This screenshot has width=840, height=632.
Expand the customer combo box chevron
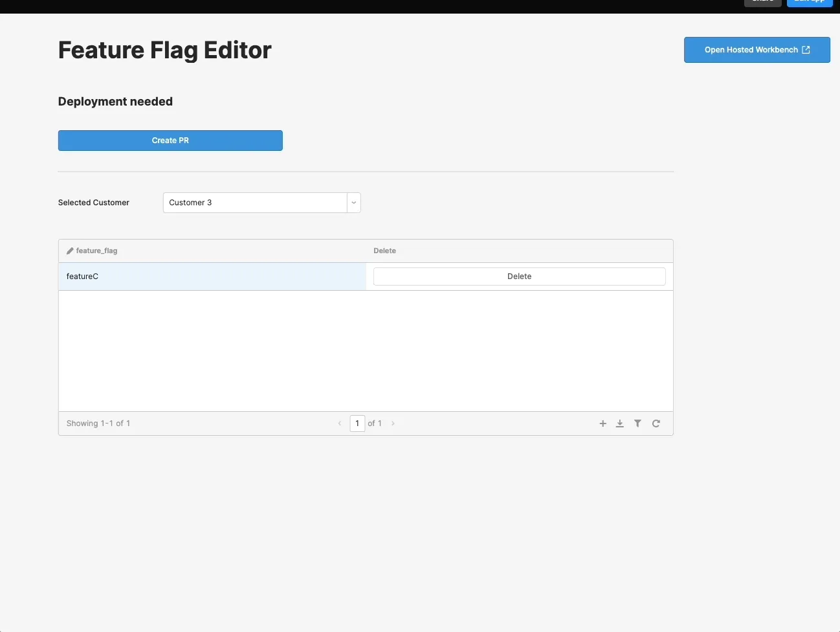(x=353, y=202)
